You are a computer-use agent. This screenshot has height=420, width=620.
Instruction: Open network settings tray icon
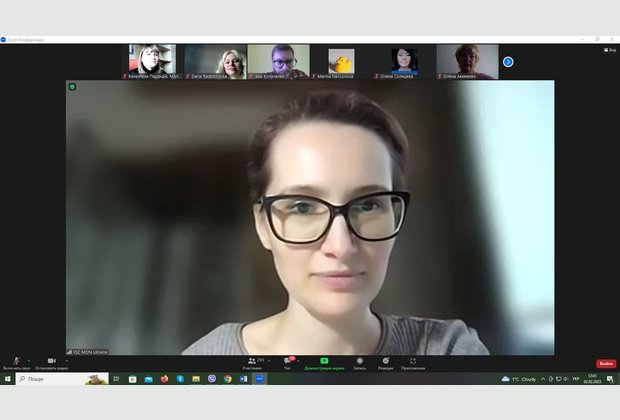558,379
